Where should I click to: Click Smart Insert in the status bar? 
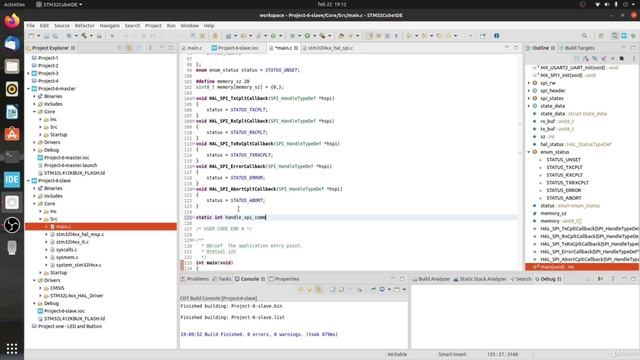click(x=452, y=354)
